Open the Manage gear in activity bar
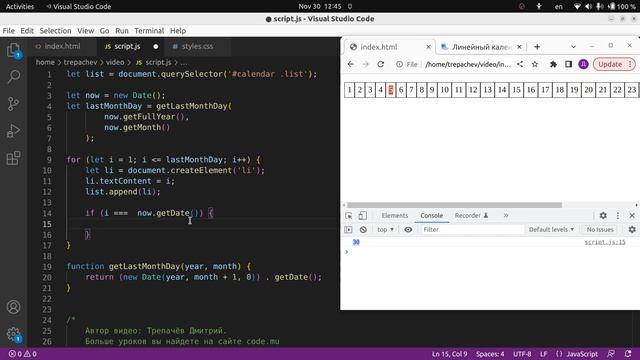Image resolution: width=640 pixels, height=360 pixels. (x=13, y=334)
